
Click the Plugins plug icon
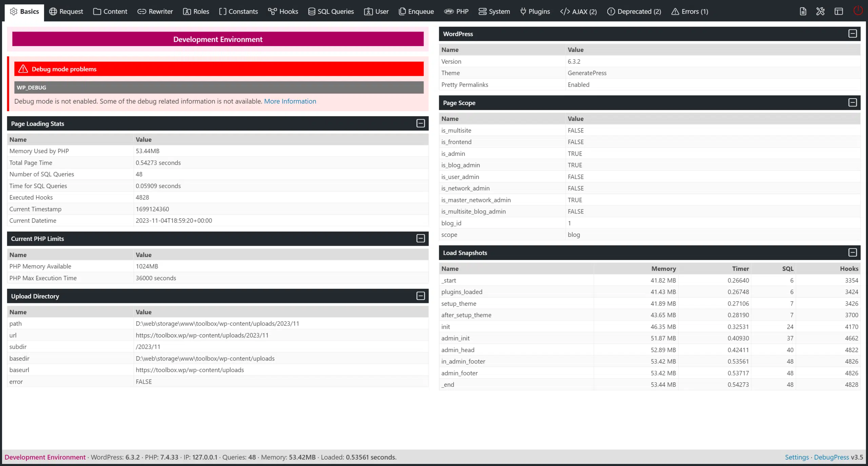523,12
